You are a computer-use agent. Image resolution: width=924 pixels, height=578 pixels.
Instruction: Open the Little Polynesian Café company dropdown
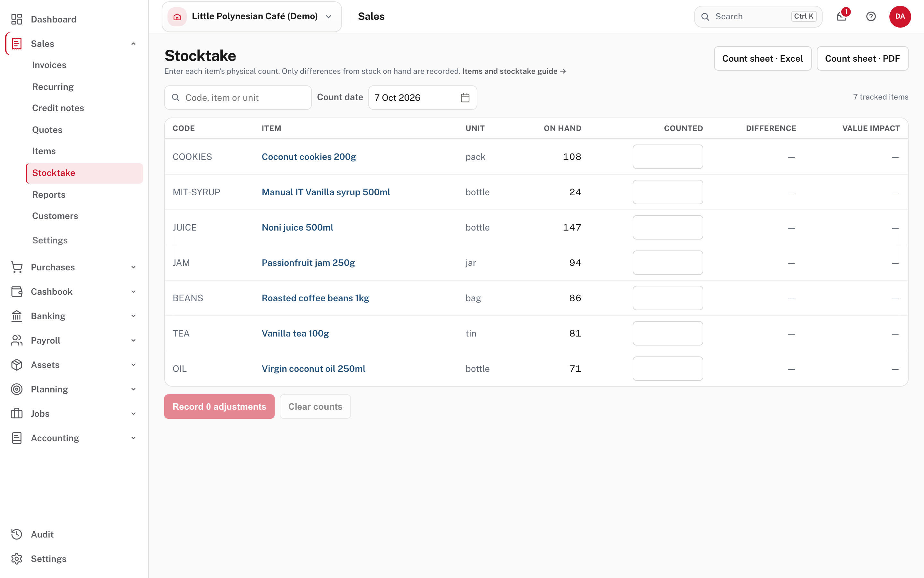[x=252, y=16]
